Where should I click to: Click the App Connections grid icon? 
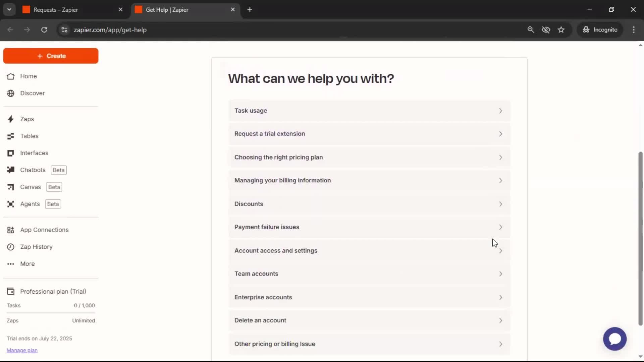coord(11,230)
